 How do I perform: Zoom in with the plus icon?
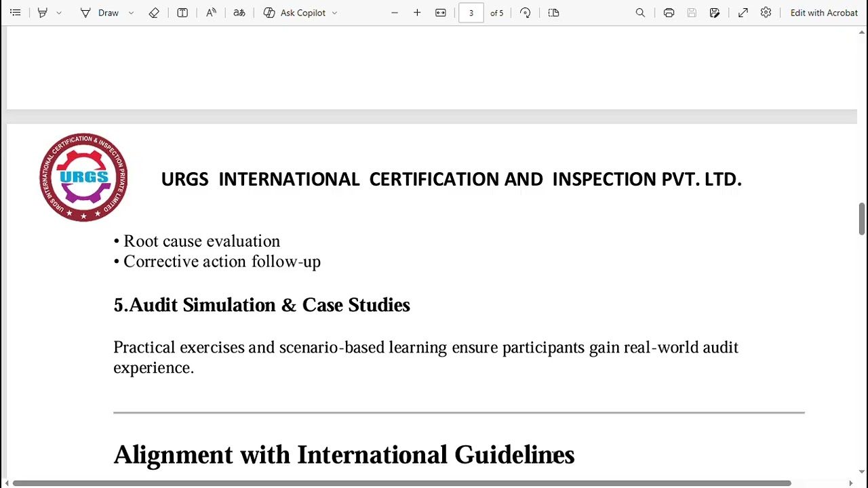(x=417, y=13)
